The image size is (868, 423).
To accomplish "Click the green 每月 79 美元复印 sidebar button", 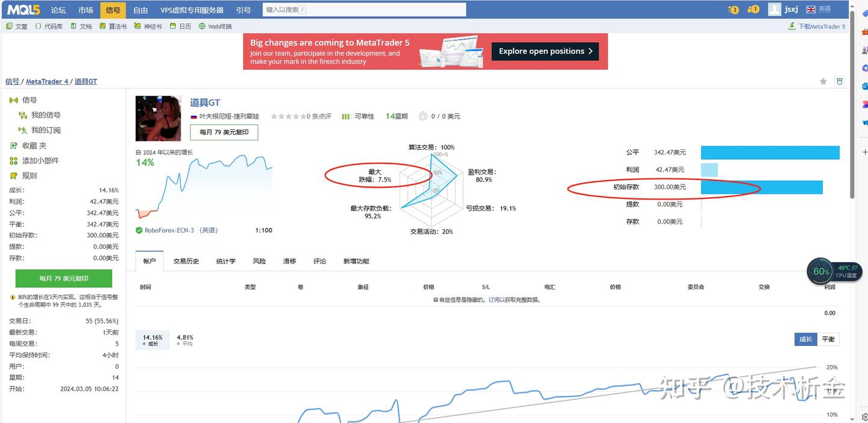I will click(x=64, y=278).
